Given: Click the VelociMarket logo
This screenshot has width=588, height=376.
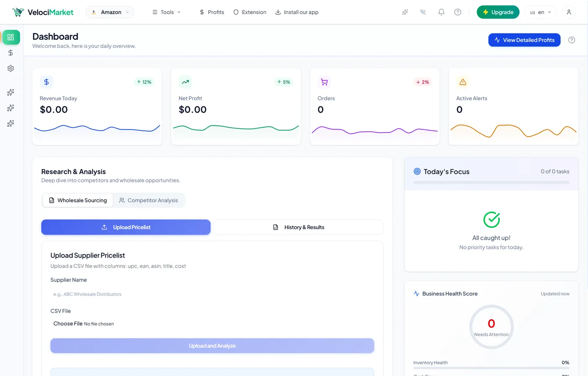Looking at the screenshot, I should (x=43, y=12).
